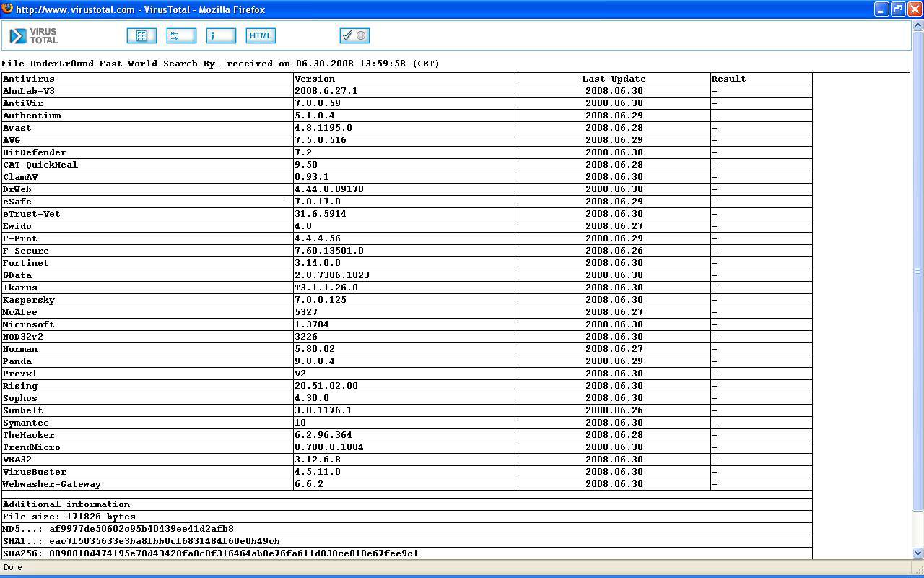Screen dimensions: 924x578
Task: Click the Firefox icon in title bar
Action: click(x=7, y=9)
